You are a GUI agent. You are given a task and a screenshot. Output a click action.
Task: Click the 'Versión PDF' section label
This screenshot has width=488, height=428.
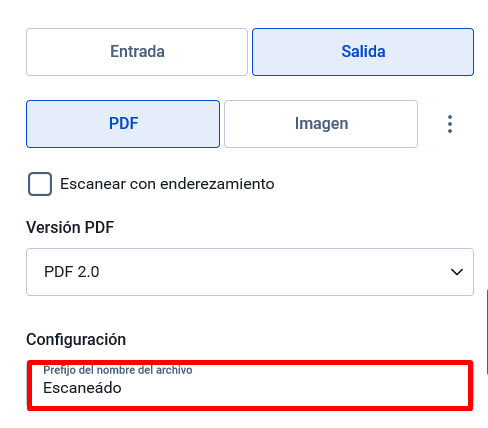70,227
